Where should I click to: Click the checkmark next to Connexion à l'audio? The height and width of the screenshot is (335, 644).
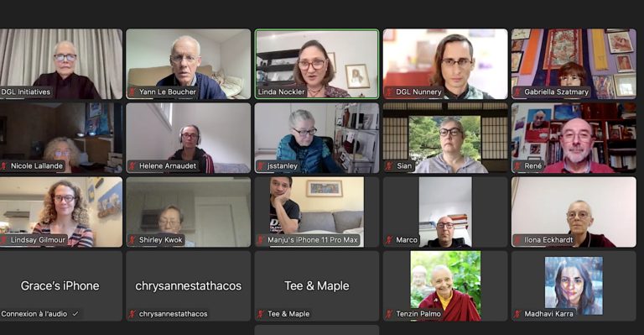(x=75, y=314)
